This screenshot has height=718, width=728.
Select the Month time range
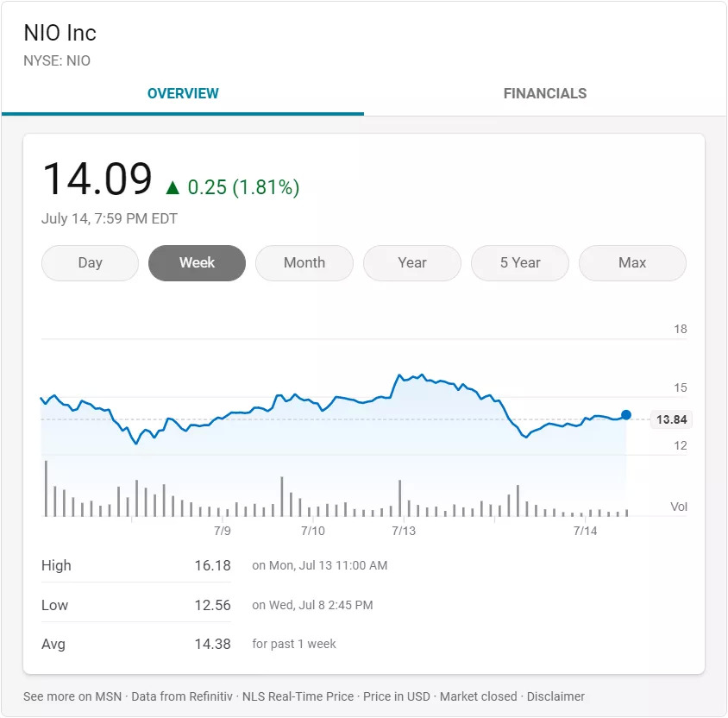[304, 263]
